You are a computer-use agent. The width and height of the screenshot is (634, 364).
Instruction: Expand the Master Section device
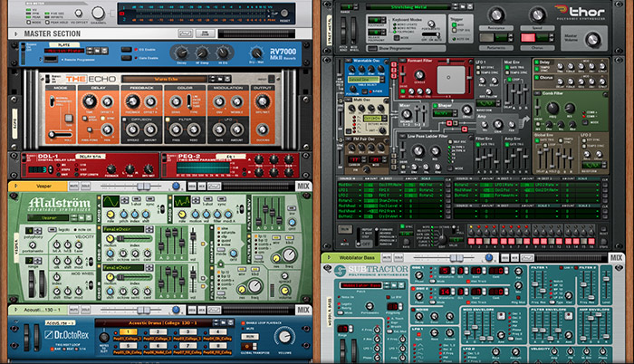click(x=15, y=34)
